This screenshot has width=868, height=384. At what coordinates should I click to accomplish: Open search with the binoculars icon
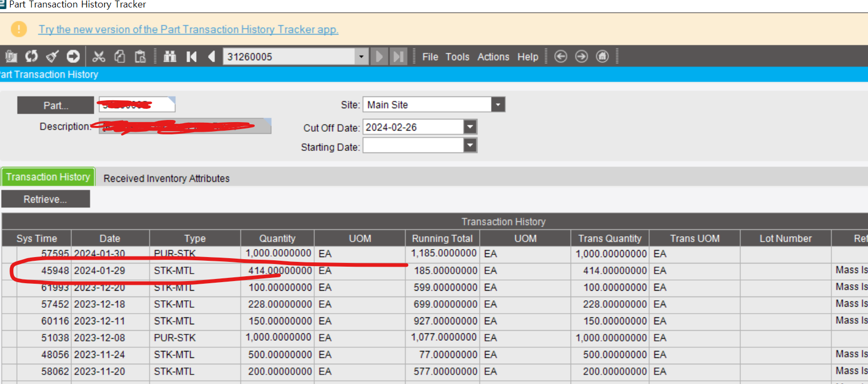(170, 56)
